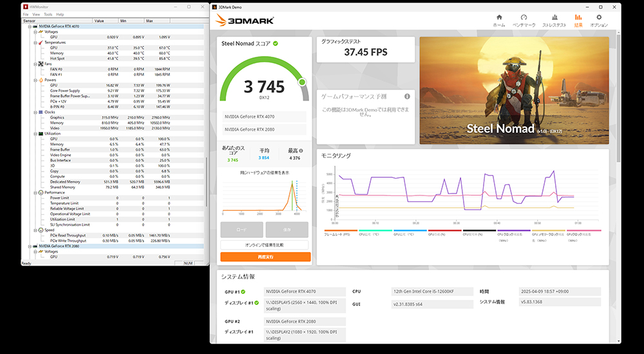This screenshot has width=644, height=354.
Task: Click the Speed gauge icon
Action: pos(41,230)
